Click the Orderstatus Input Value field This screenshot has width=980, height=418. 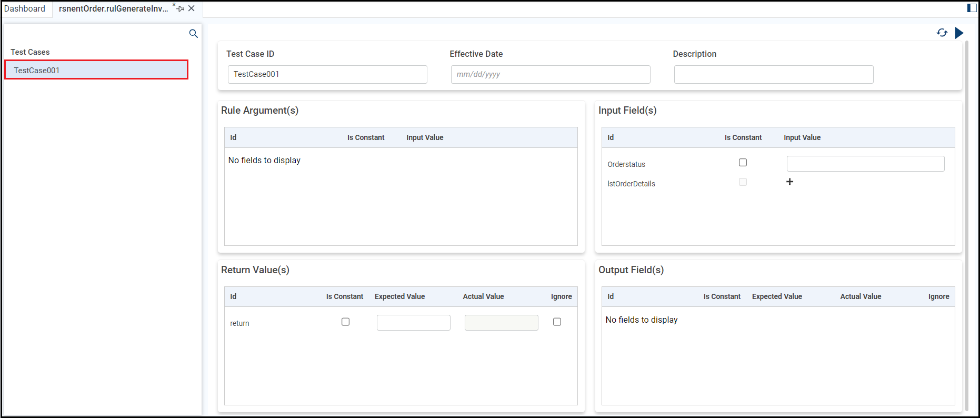[x=865, y=164]
